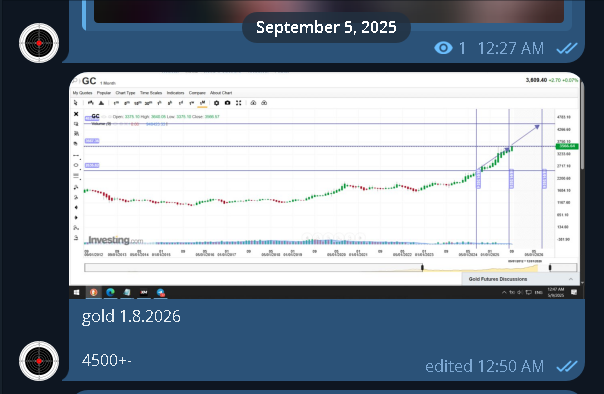Image resolution: width=604 pixels, height=394 pixels.
Task: Click left handle of chart range slider
Action: click(x=422, y=267)
